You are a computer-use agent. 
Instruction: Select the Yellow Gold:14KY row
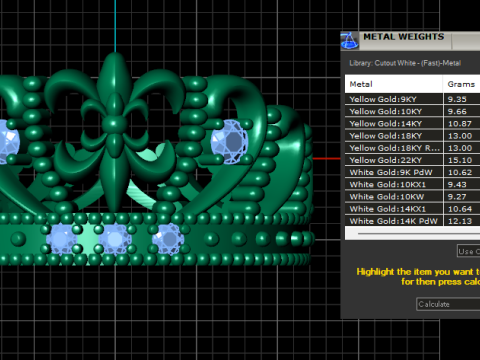(412, 124)
